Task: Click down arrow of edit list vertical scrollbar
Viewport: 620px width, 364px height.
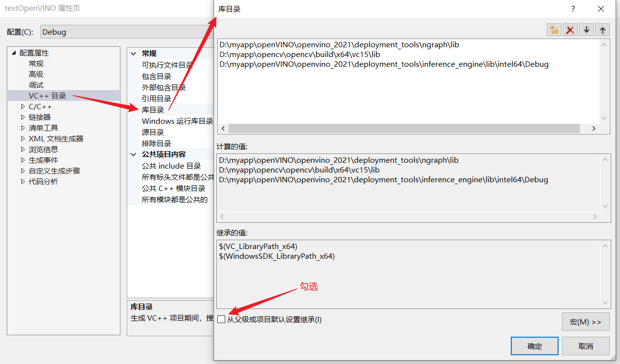Action: 604,118
